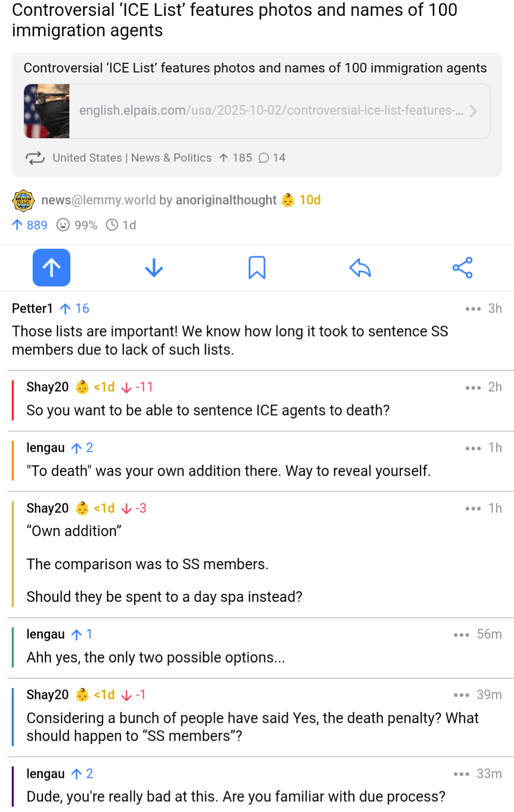Reply to the post with arrow icon

[x=360, y=268]
